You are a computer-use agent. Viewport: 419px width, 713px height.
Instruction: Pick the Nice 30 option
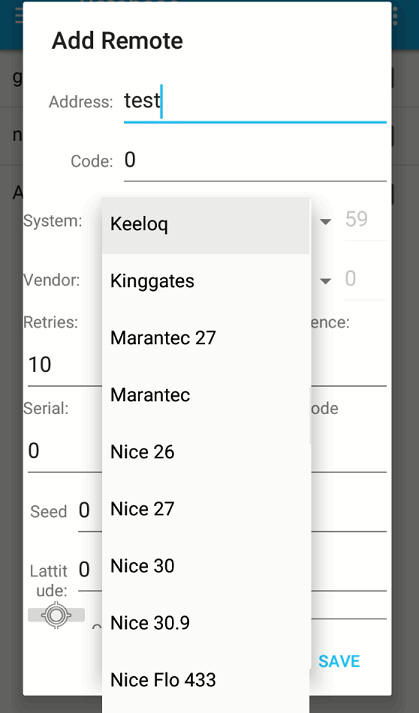(x=206, y=566)
